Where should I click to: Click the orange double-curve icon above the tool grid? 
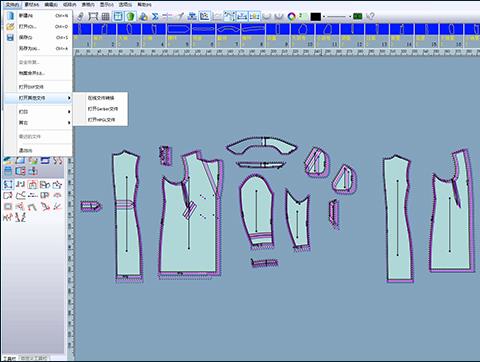click(x=58, y=161)
